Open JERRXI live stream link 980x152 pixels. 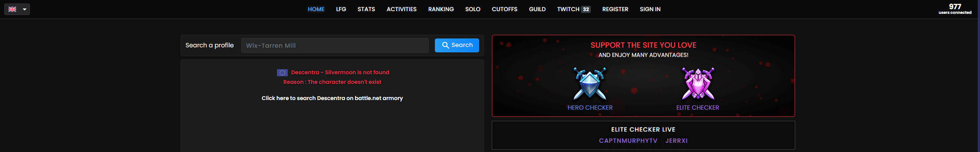coord(677,141)
